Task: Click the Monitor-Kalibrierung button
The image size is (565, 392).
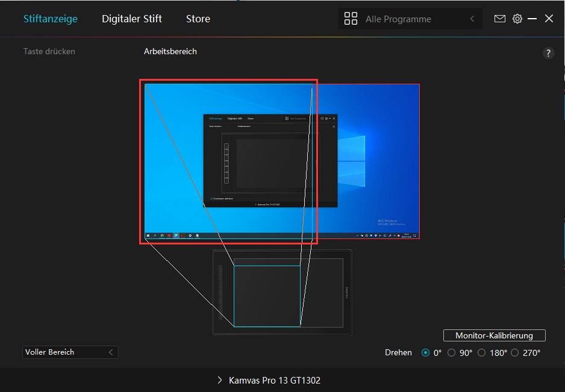Action: [494, 335]
